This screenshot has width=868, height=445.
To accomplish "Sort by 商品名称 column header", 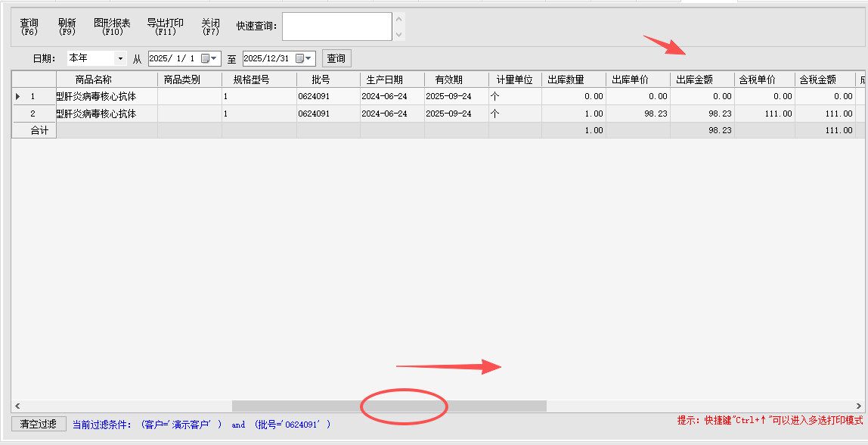I will (106, 79).
